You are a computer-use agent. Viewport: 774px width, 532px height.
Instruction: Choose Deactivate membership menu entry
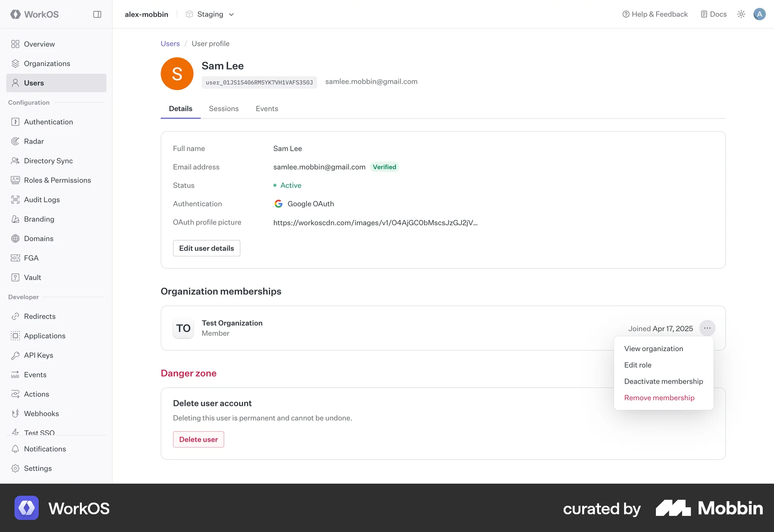(663, 381)
